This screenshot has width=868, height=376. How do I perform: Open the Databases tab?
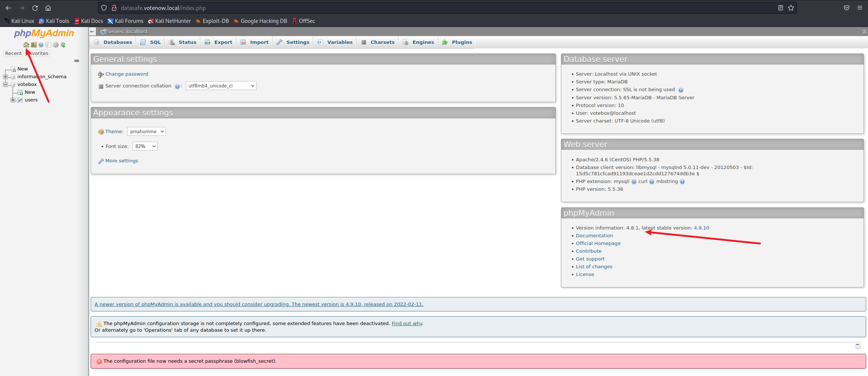[x=114, y=42]
